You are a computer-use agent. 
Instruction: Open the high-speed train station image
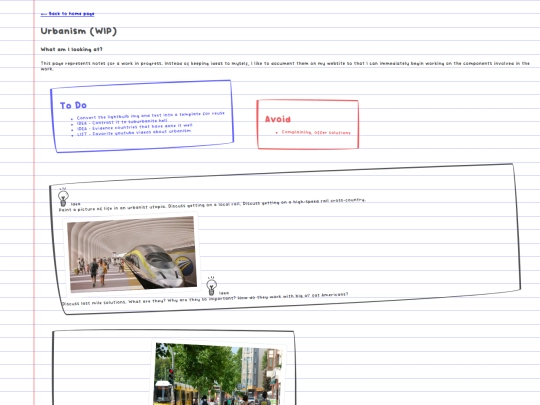[x=132, y=254]
